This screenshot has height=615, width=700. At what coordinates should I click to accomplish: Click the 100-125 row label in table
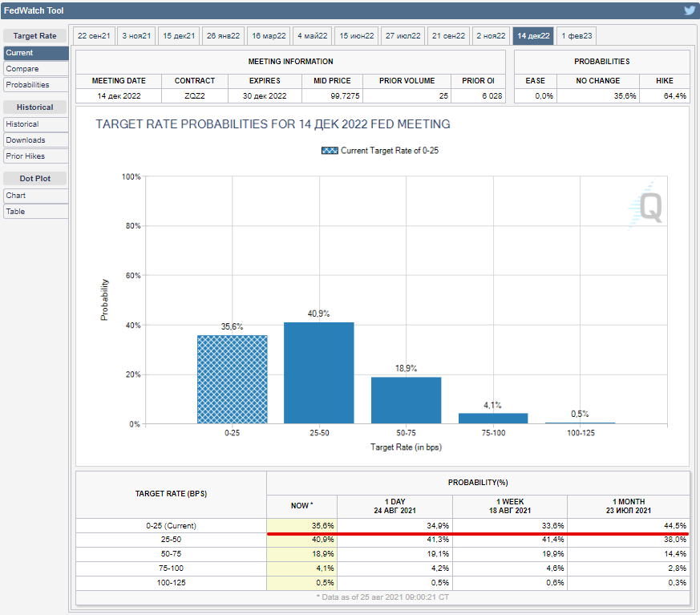point(171,583)
